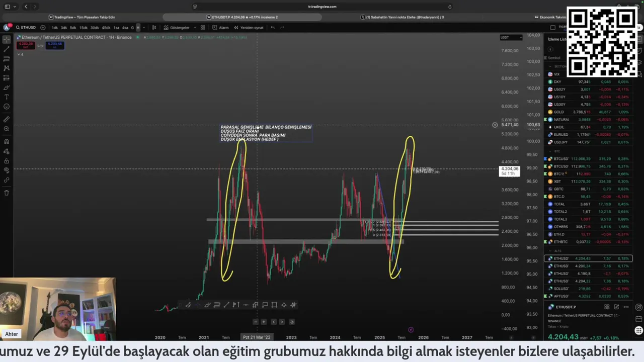Click the Yeniden oynat replay button

pyautogui.click(x=249, y=28)
